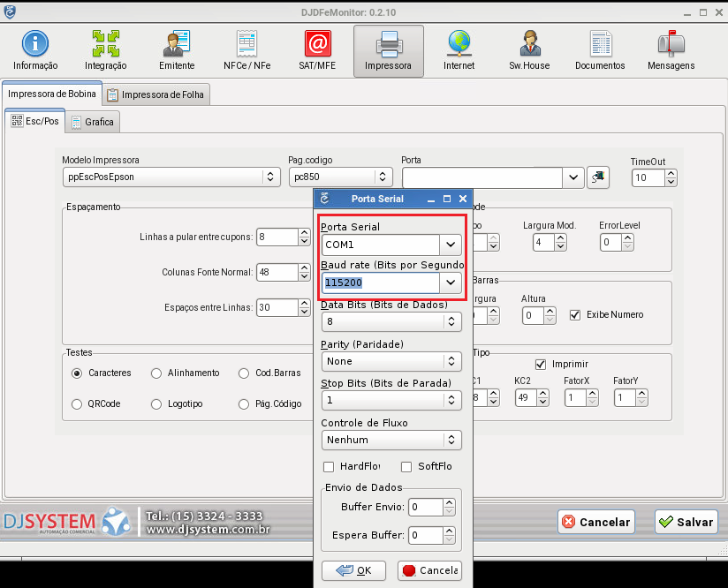Select the Esc/Pos sub-tab
The height and width of the screenshot is (588, 728).
[x=35, y=121]
